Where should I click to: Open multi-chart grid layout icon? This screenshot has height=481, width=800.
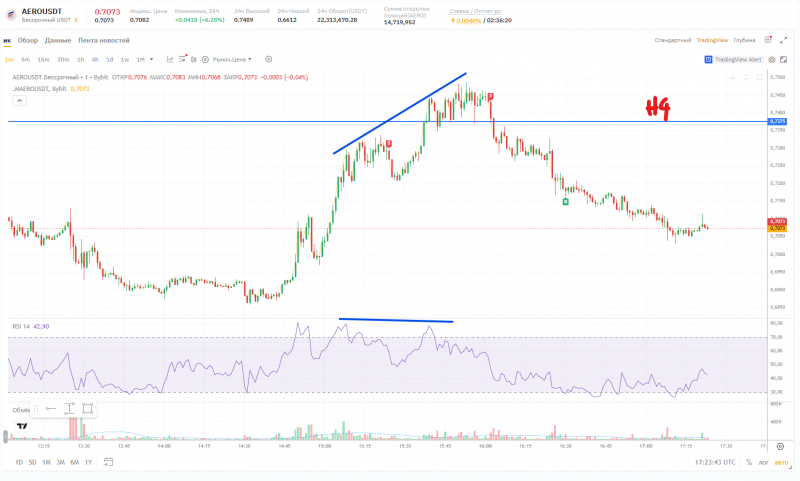point(768,40)
